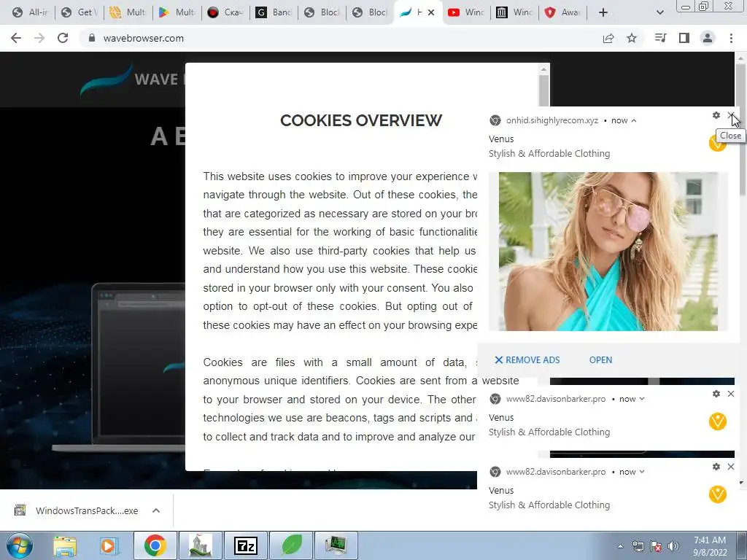Click the browser forward arrow
The height and width of the screenshot is (560, 747).
39,38
